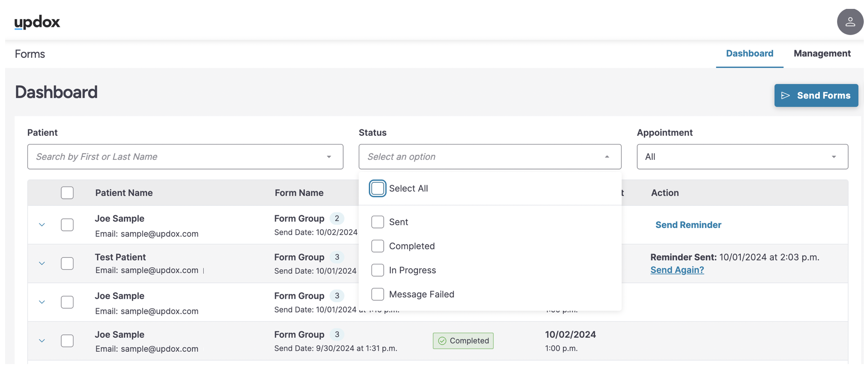
Task: Check the Sent status option
Action: [x=377, y=222]
